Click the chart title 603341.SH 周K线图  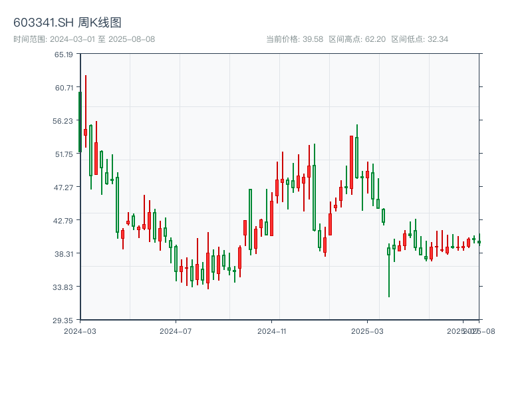(x=67, y=23)
